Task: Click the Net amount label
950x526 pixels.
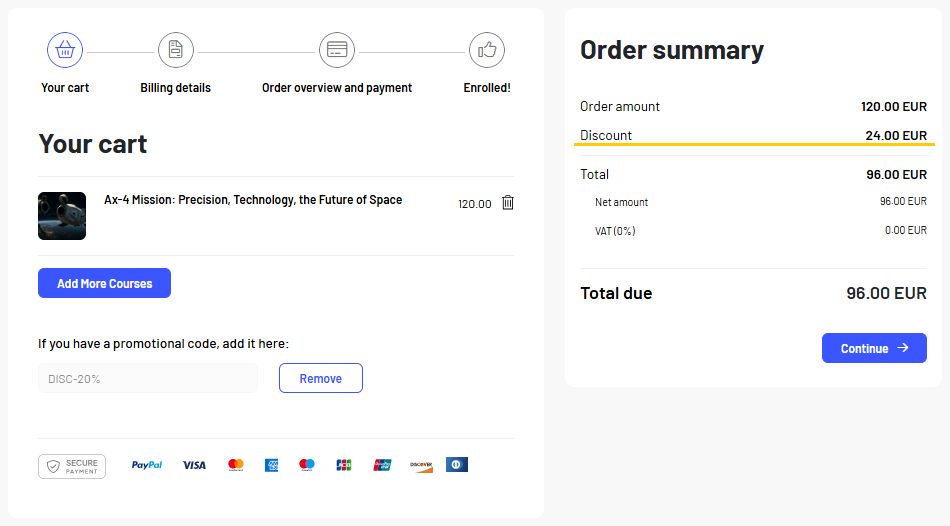Action: [x=622, y=202]
